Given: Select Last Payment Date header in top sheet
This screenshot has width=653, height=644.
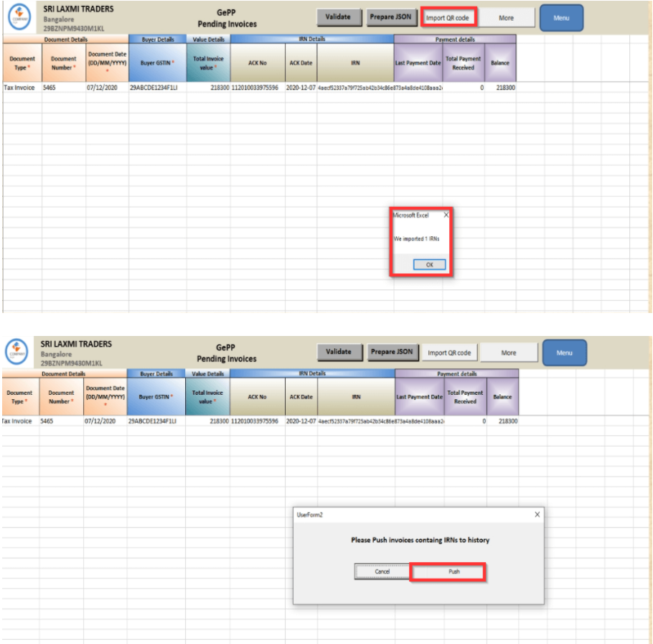Looking at the screenshot, I should pos(418,63).
